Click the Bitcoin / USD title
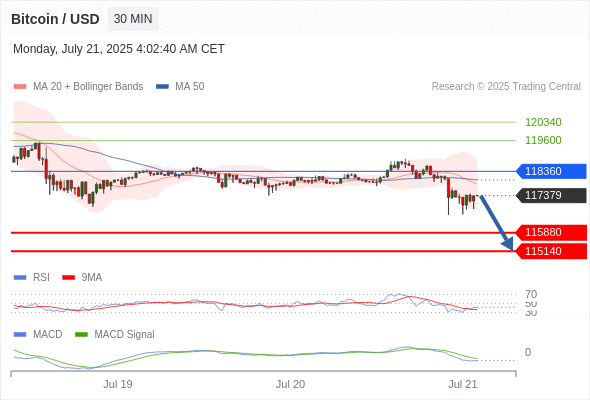The height and width of the screenshot is (400, 590). click(55, 19)
